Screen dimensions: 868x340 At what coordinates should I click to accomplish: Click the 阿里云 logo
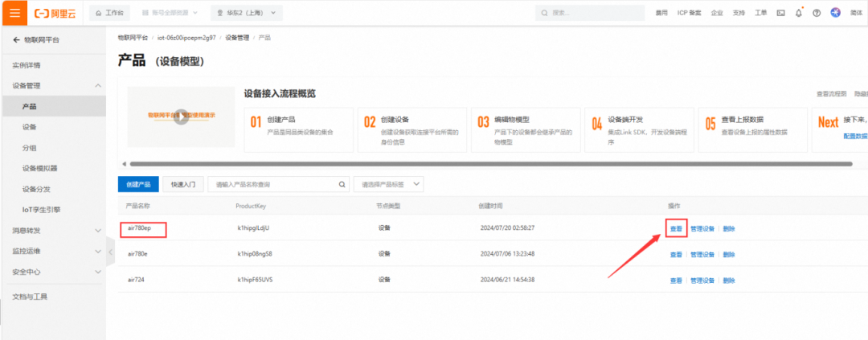[x=55, y=14]
